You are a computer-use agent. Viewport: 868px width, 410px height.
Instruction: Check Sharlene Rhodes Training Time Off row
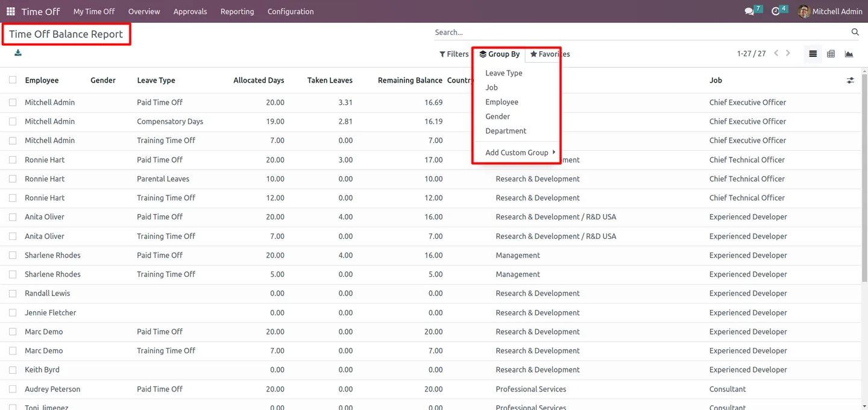point(13,274)
